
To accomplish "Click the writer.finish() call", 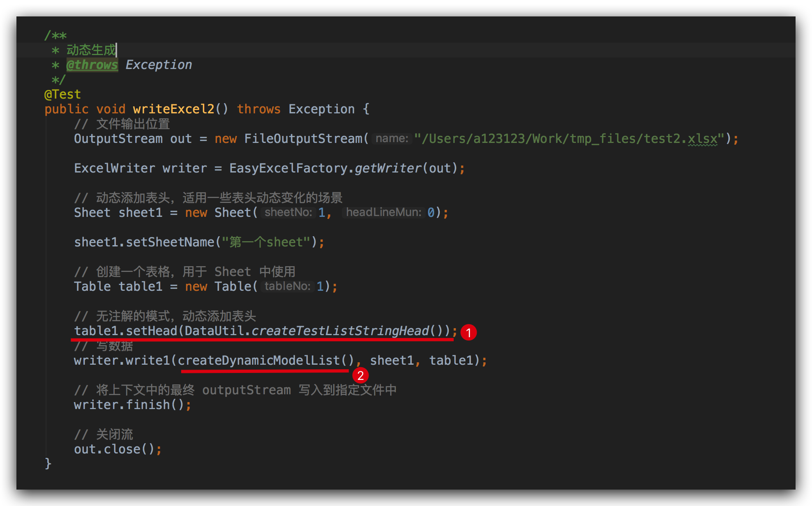I will (129, 405).
